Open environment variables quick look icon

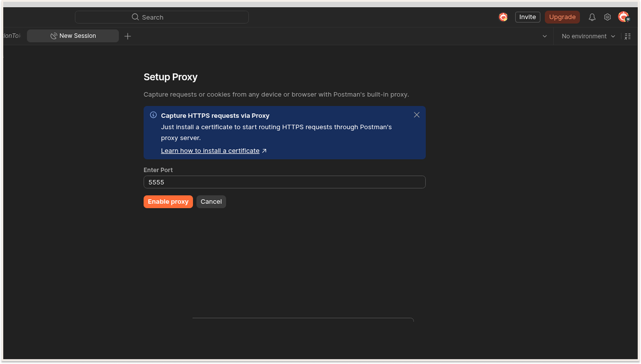(627, 36)
